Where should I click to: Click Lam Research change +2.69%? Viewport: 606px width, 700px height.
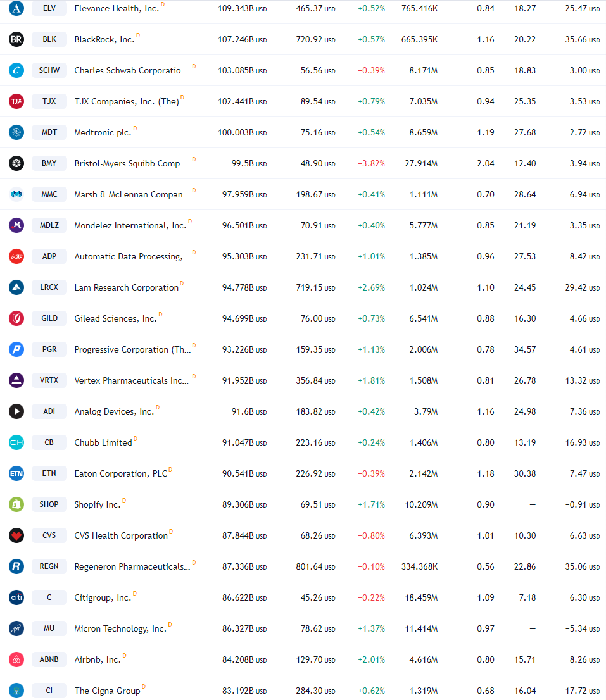[371, 288]
